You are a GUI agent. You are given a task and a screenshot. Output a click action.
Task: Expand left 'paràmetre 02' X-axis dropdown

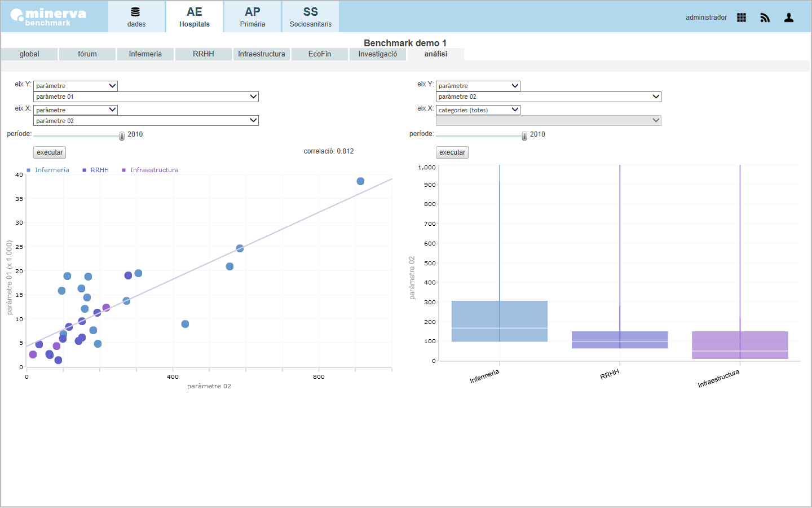click(146, 121)
